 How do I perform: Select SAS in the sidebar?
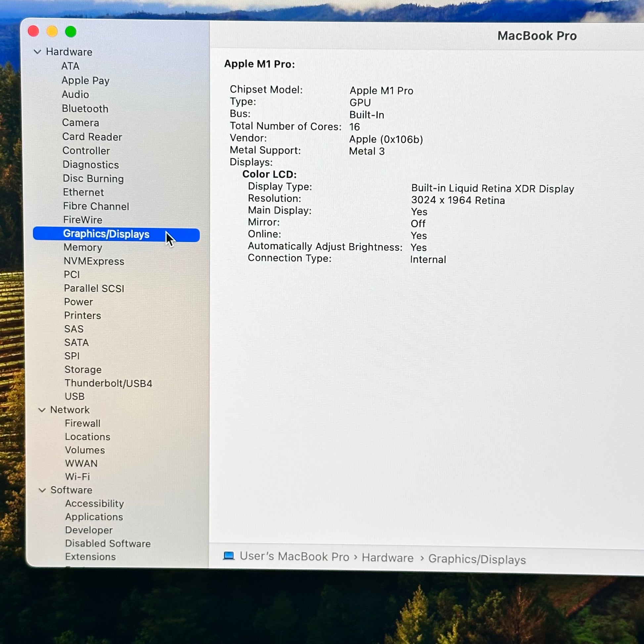tap(74, 329)
